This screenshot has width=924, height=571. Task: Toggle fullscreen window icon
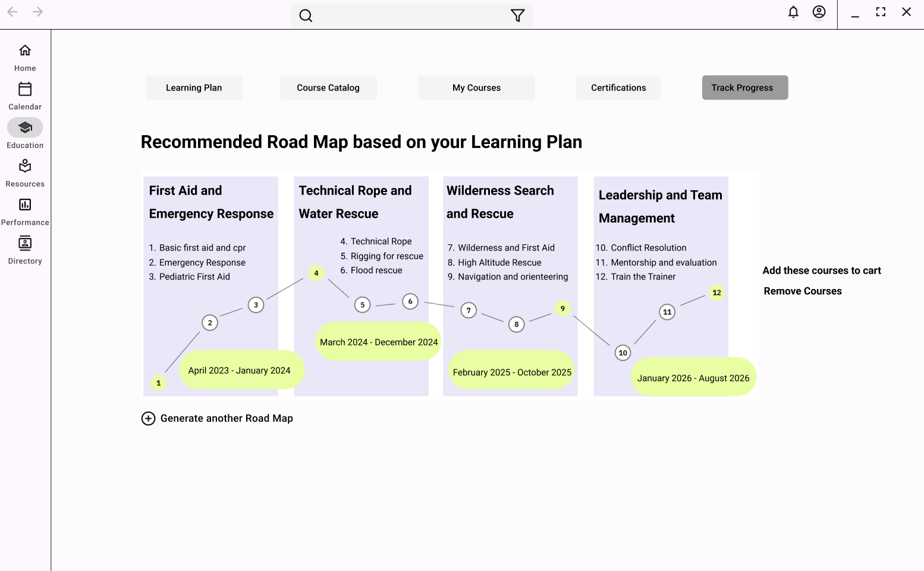click(881, 12)
